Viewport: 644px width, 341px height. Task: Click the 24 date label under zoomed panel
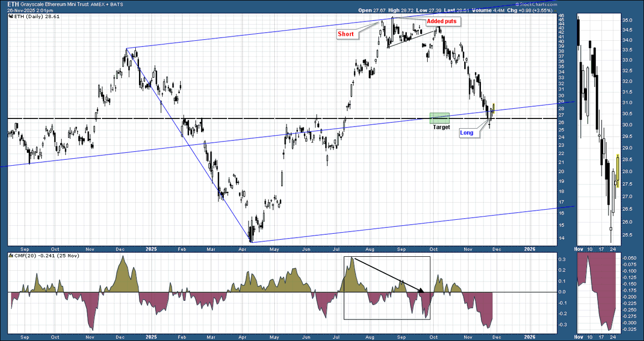[x=613, y=249]
